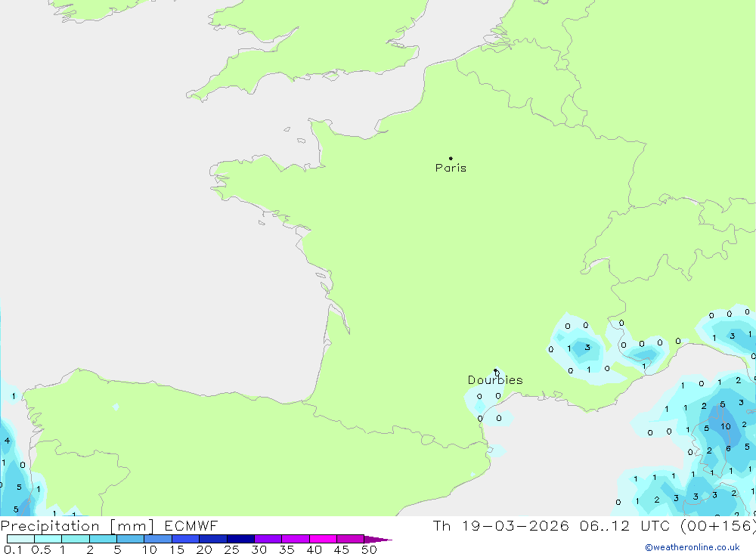Click the legend scale label "35"
This screenshot has width=756, height=554.
[287, 549]
